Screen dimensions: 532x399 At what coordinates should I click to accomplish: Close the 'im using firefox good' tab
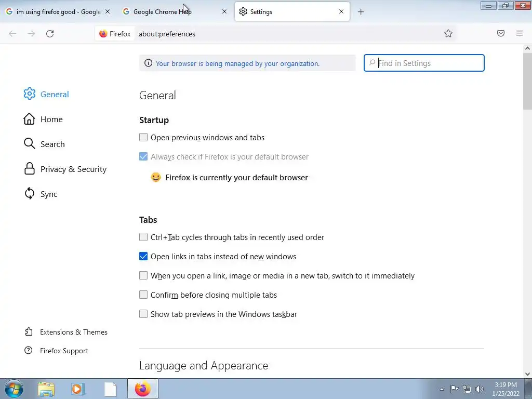108,11
